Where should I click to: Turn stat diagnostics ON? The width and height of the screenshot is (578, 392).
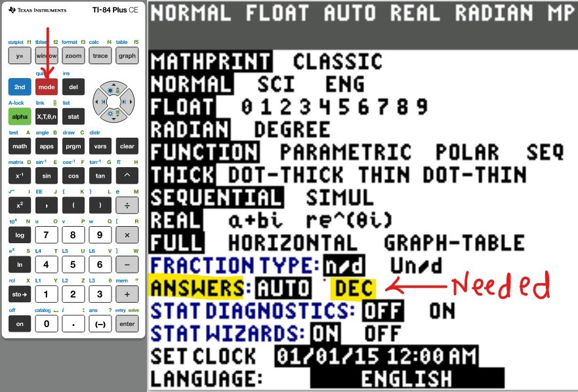click(x=443, y=311)
